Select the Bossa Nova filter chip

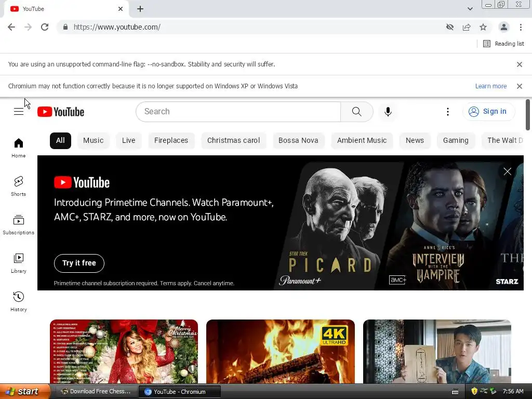(x=298, y=140)
